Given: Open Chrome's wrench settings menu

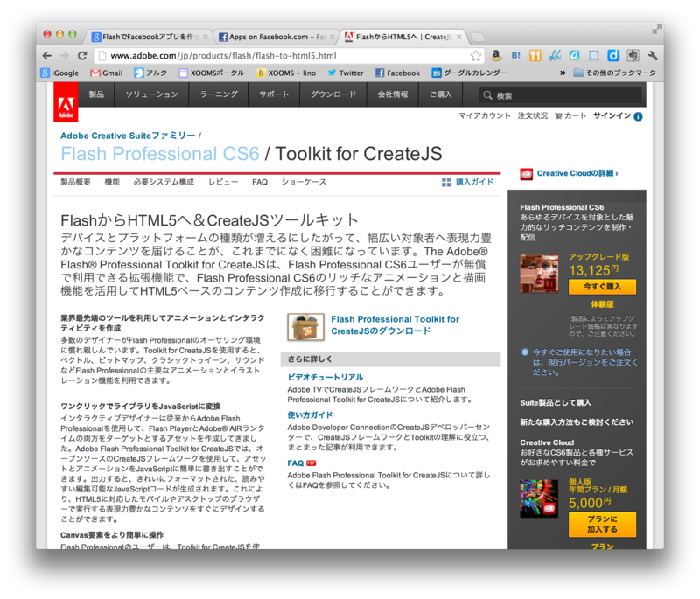Looking at the screenshot, I should tap(653, 53).
